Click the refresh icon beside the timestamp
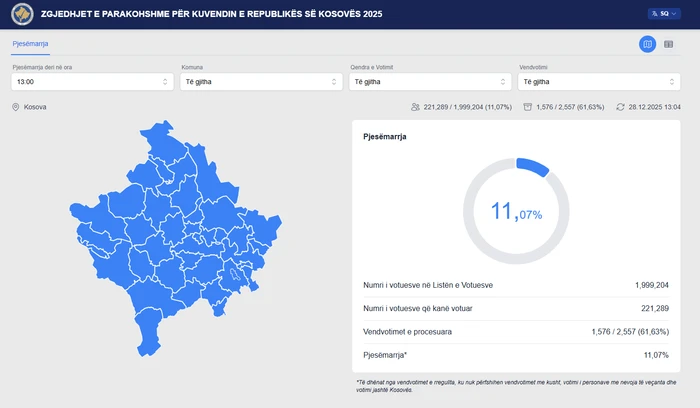700x408 pixels. (620, 106)
